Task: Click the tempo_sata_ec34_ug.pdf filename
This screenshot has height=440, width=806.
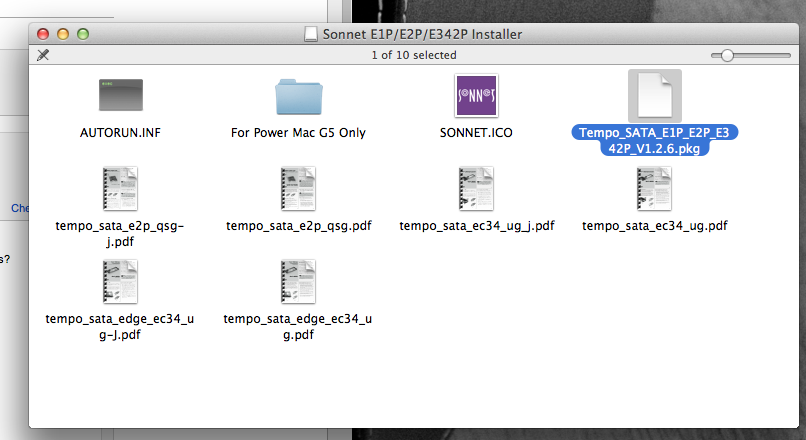Action: (655, 226)
